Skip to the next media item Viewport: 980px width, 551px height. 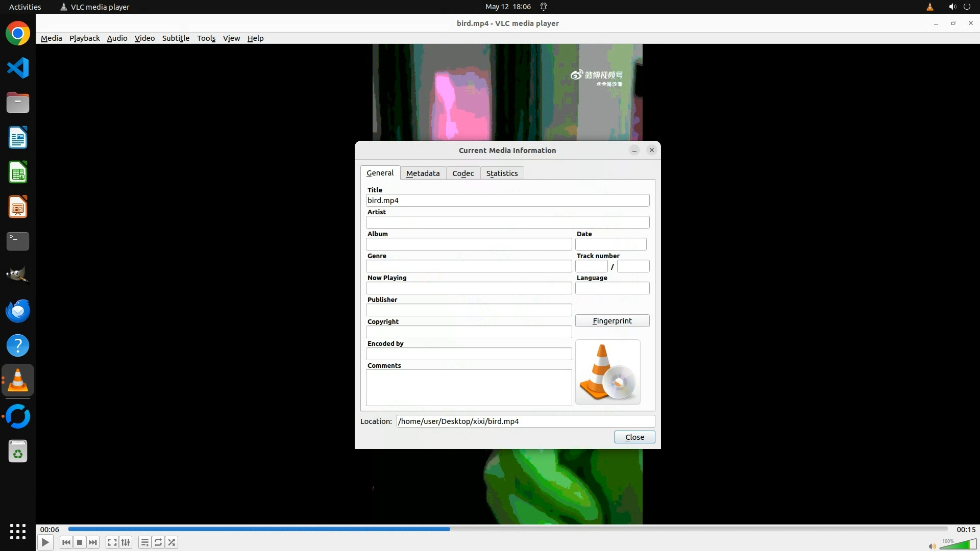pyautogui.click(x=93, y=542)
